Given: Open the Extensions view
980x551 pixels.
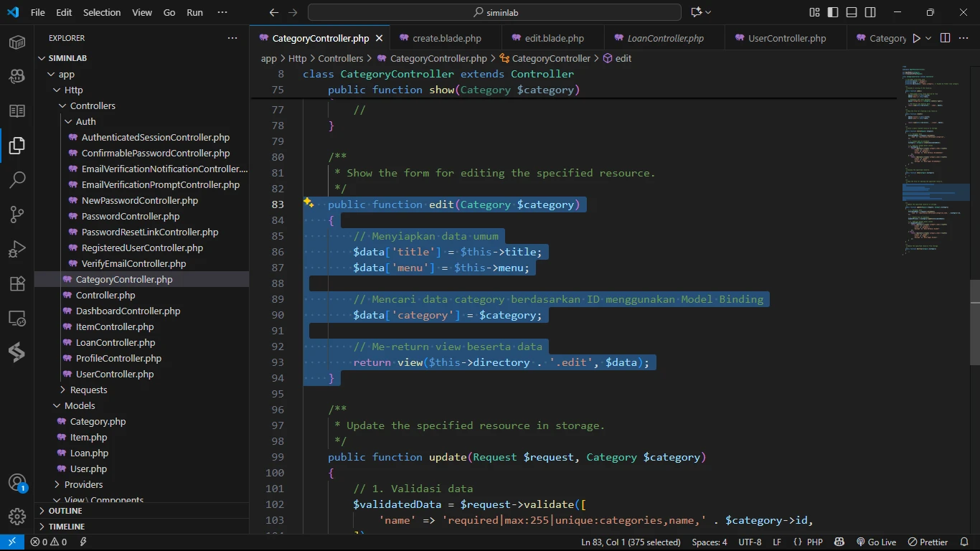Looking at the screenshot, I should coord(17,283).
